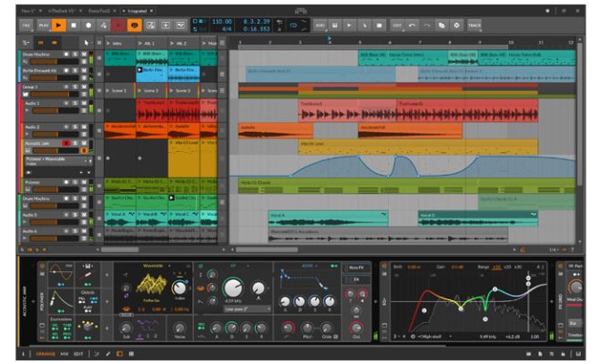Adjust the Audio 1 track volume slider
The width and height of the screenshot is (601, 364).
pos(56,110)
